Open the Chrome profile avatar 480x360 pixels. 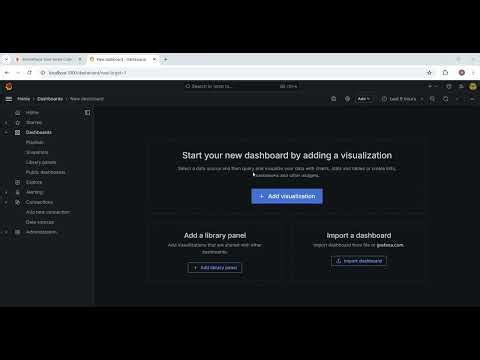click(x=462, y=73)
